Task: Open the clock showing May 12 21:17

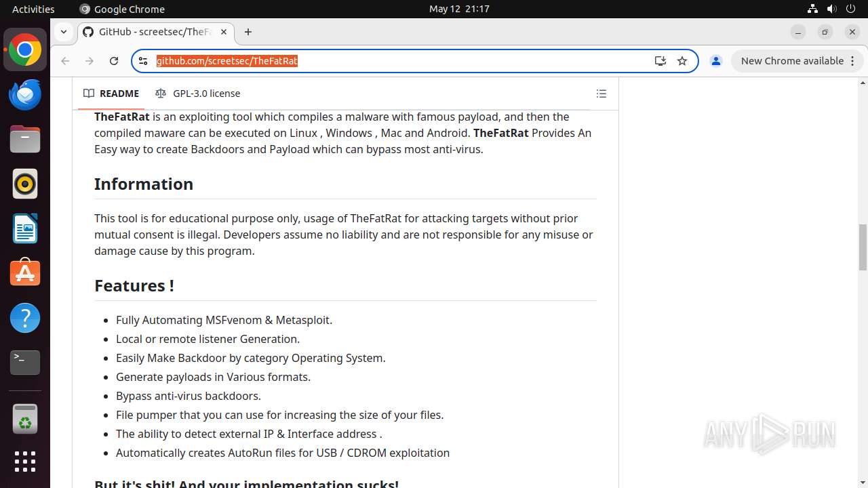Action: 459,9
